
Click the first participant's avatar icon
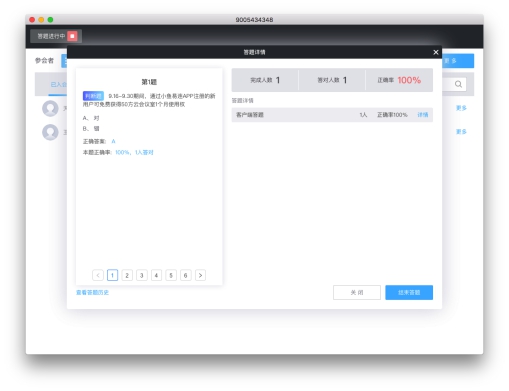coord(50,108)
